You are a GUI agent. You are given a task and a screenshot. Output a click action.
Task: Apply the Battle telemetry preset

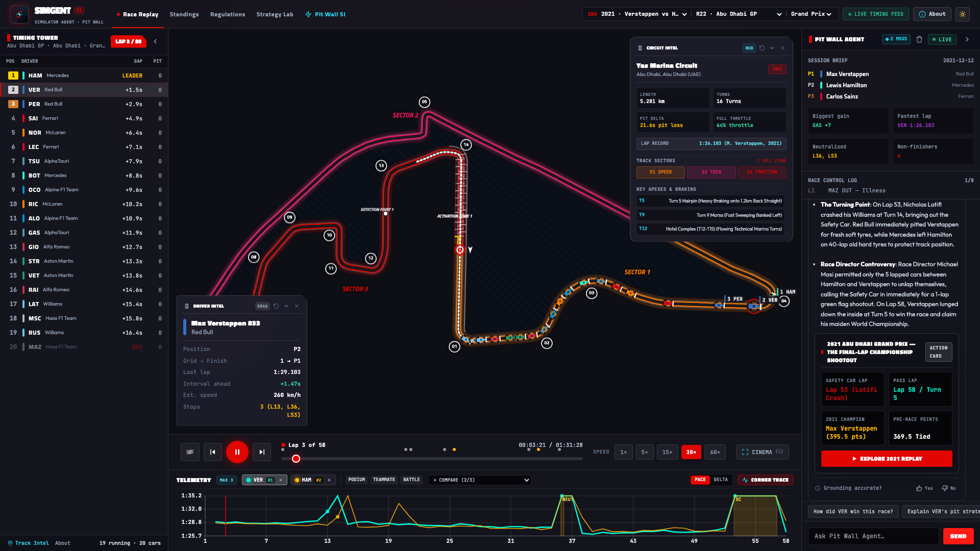click(411, 480)
